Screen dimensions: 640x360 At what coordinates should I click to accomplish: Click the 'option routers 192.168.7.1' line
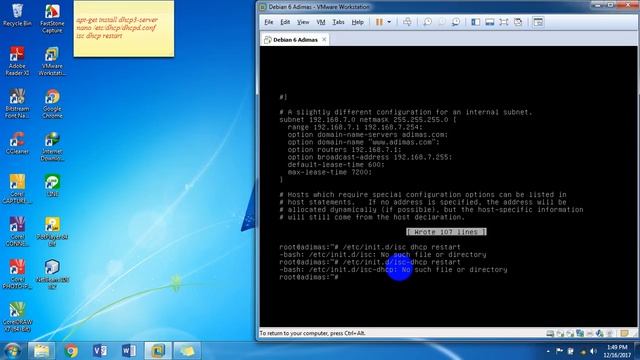tap(344, 150)
